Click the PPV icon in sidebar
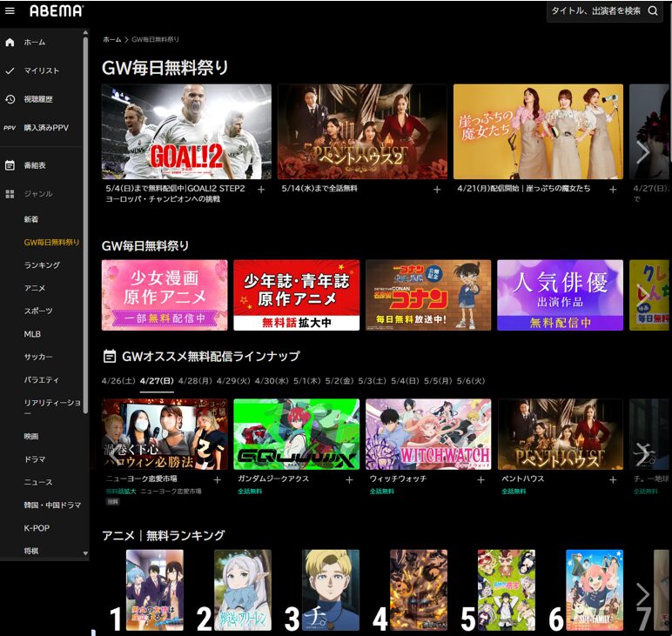 point(10,128)
